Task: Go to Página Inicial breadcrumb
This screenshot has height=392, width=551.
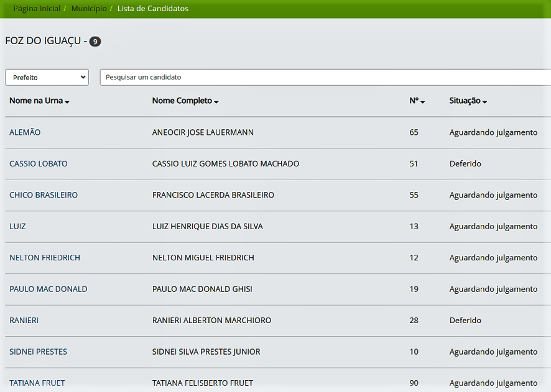Action: 37,9
